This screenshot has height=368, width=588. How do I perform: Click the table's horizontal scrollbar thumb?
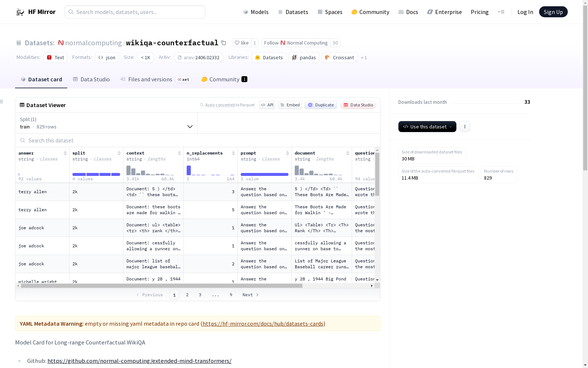[162, 286]
